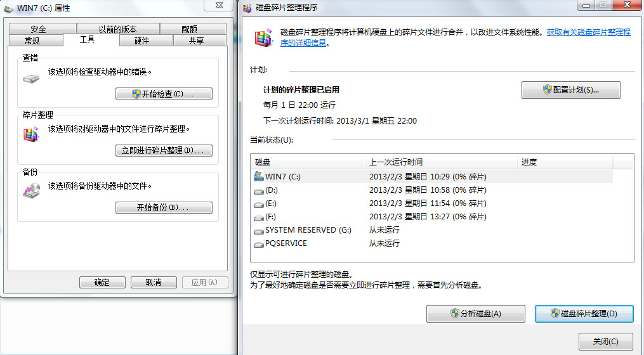Select the (E:) disk row

point(432,203)
